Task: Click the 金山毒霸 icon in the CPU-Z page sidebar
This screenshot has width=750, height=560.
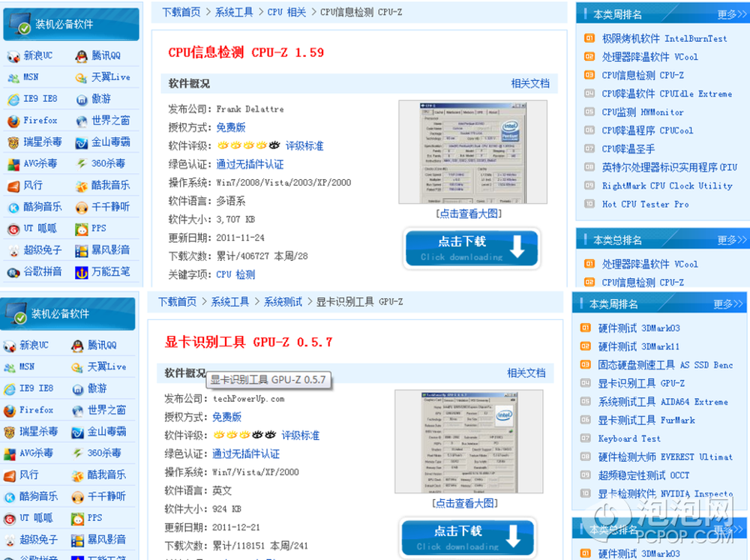Action: click(82, 142)
